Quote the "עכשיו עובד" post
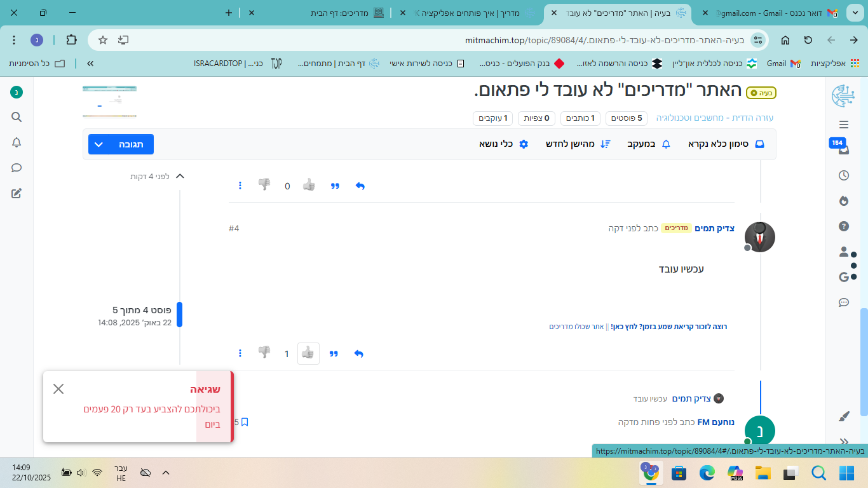868x488 pixels. tap(334, 353)
